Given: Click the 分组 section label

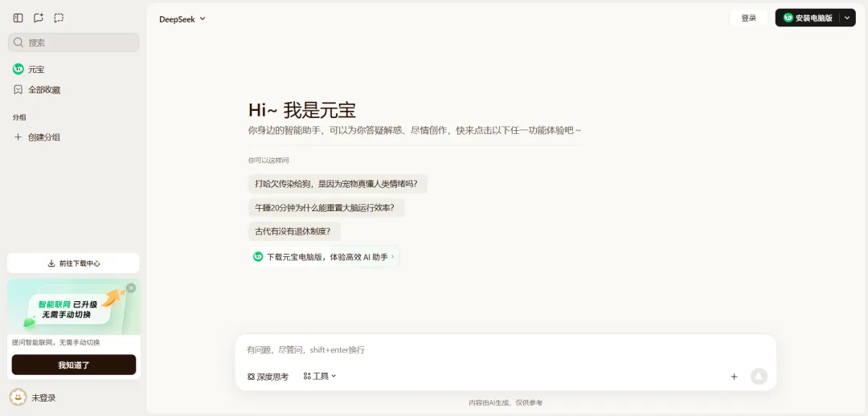Looking at the screenshot, I should coord(19,117).
